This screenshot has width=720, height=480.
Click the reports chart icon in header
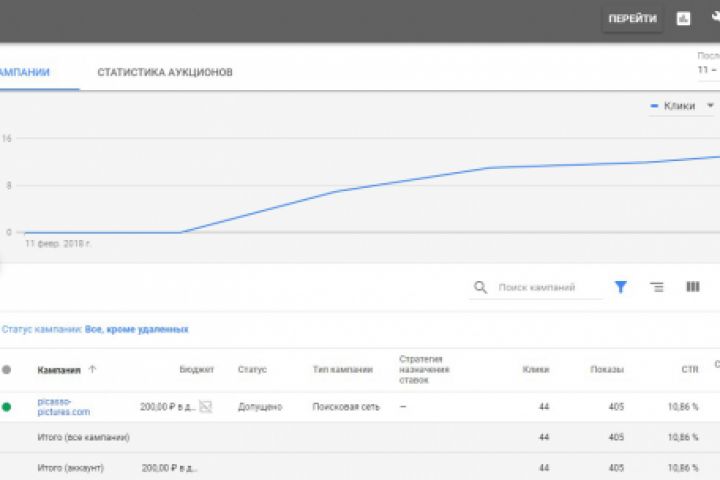[684, 18]
